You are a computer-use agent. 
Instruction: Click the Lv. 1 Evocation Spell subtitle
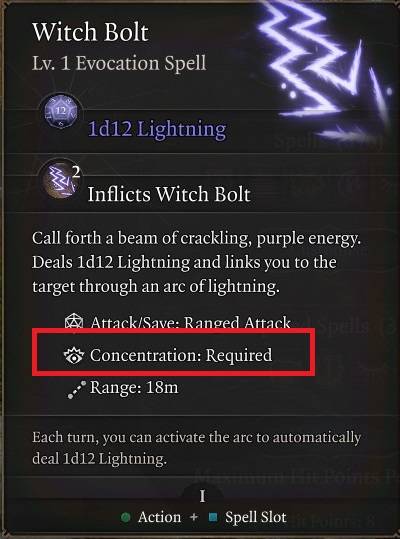pos(119,63)
